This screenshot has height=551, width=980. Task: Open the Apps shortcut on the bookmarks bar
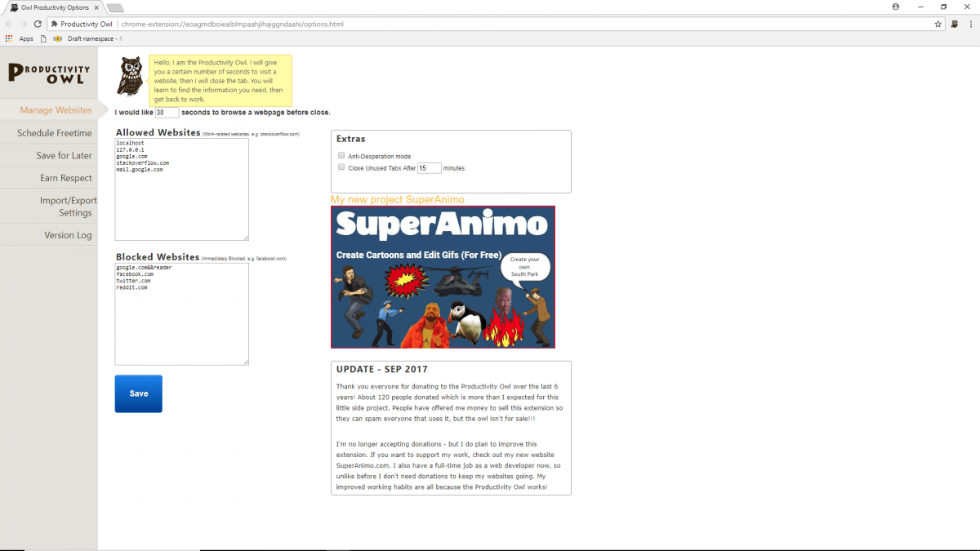click(20, 38)
